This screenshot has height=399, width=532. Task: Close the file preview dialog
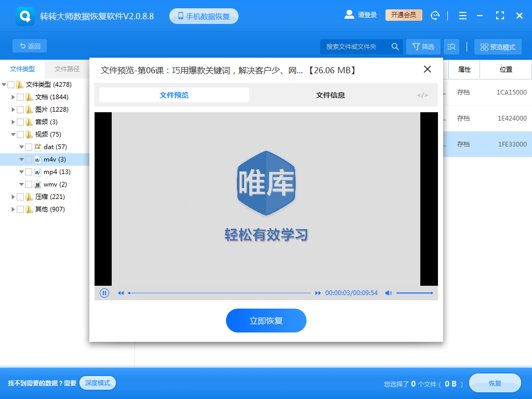(427, 69)
